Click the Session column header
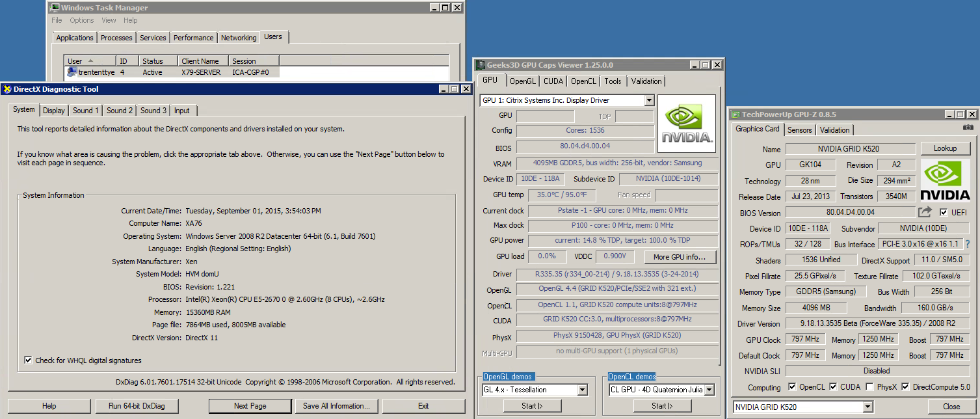 pos(254,61)
